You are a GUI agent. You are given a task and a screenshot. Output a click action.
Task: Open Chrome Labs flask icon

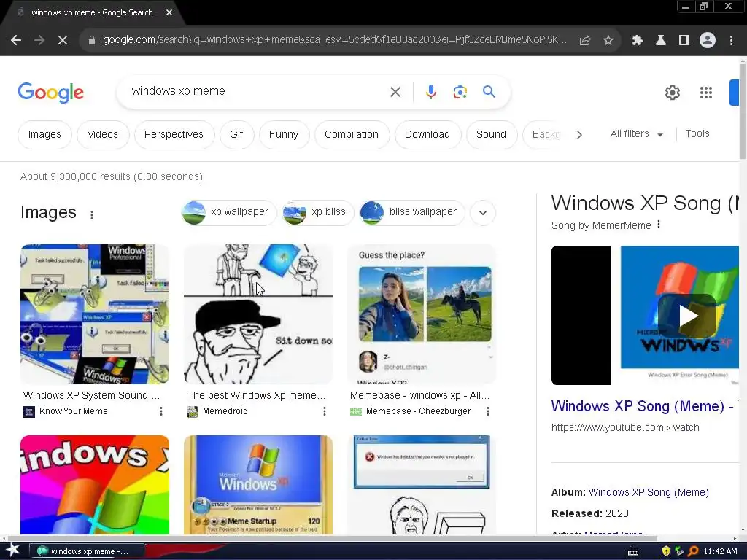[661, 41]
